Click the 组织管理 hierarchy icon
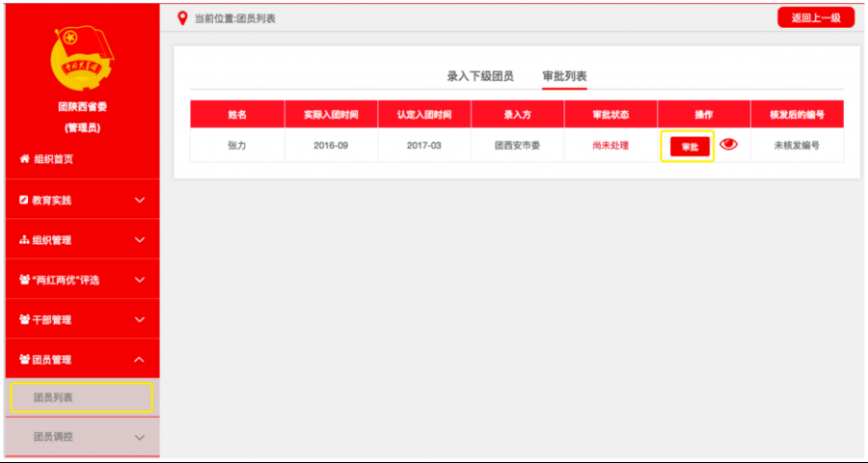 pyautogui.click(x=24, y=240)
